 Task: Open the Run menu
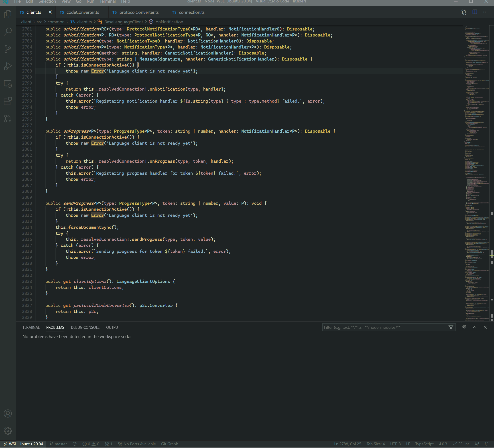point(90,2)
